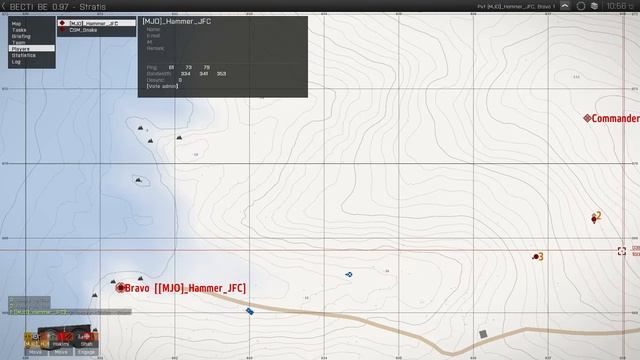Click the header player info text
Viewport: 640px width, 360px height.
click(x=516, y=7)
